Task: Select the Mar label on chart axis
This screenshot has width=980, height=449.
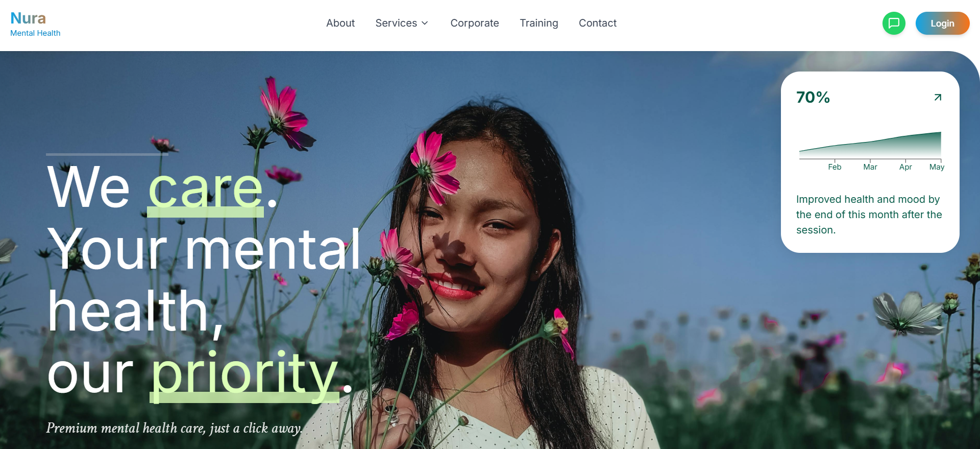Action: click(870, 167)
